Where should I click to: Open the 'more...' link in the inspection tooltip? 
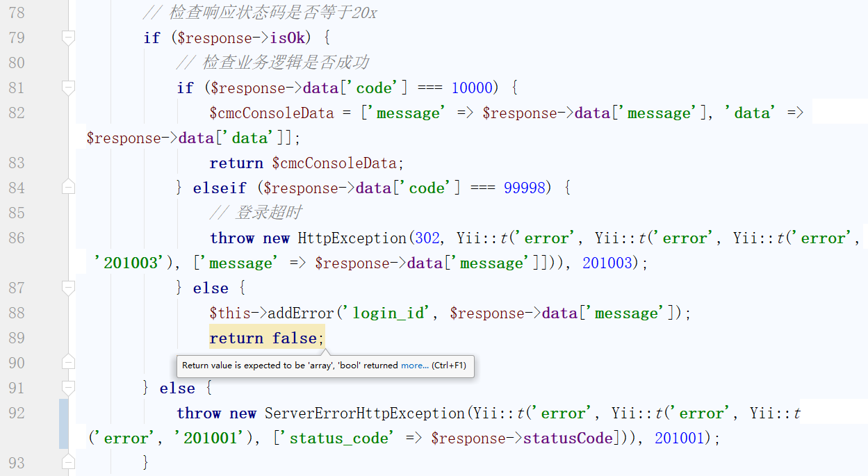(414, 365)
